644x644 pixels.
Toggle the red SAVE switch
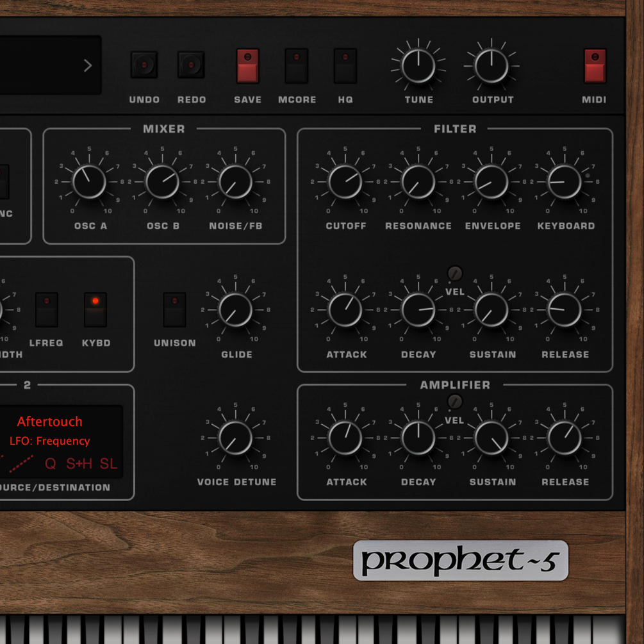click(x=247, y=66)
